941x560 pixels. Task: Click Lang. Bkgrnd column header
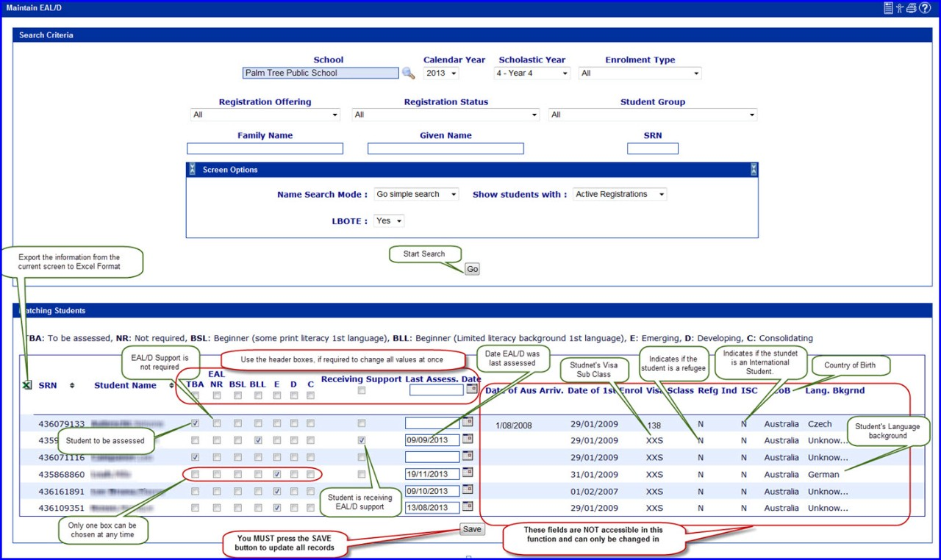(x=835, y=390)
